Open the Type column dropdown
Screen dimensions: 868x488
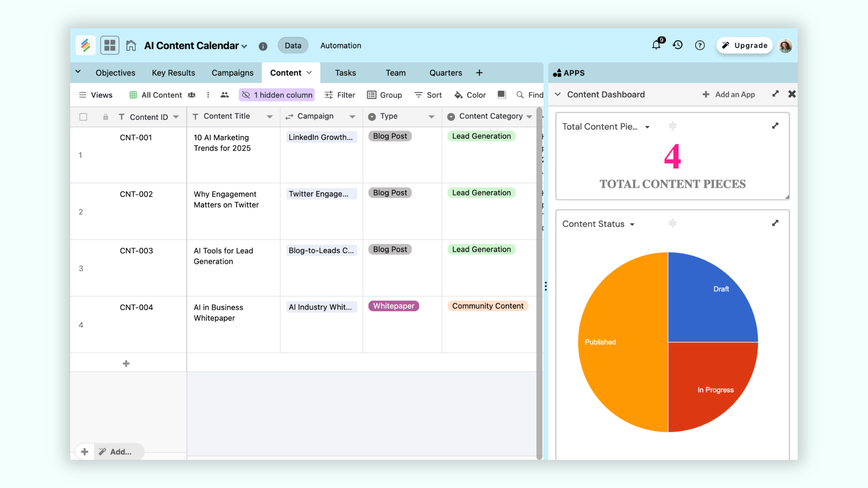432,116
